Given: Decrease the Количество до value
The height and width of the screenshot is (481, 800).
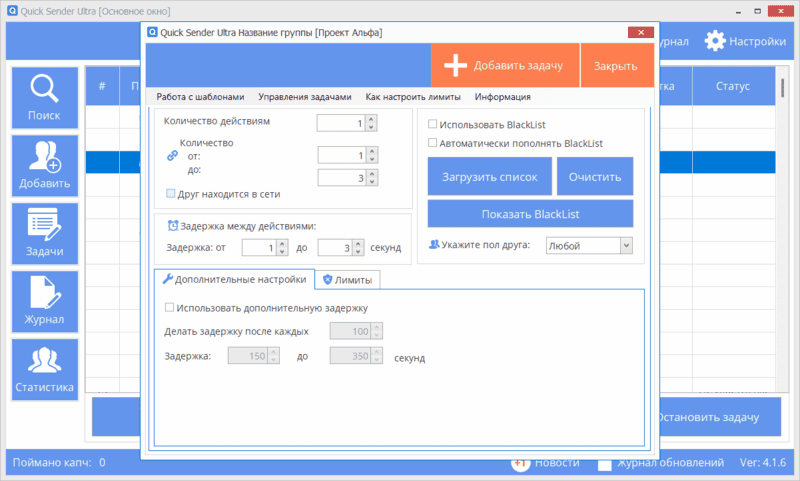Looking at the screenshot, I should (372, 182).
